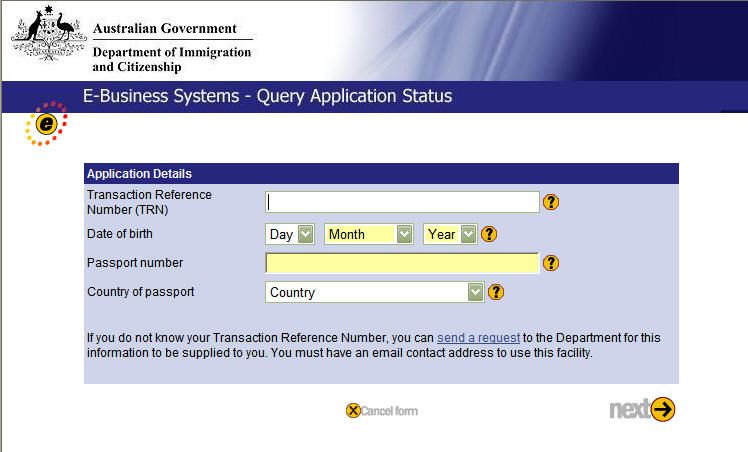Screen dimensions: 748x452
Task: Click the 'Date of birth' label
Action: point(120,234)
